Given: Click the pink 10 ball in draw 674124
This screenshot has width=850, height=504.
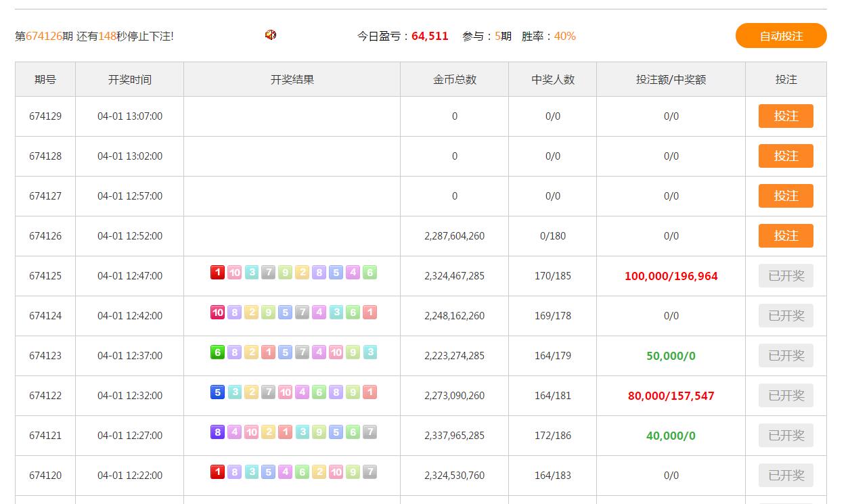Looking at the screenshot, I should tap(217, 313).
